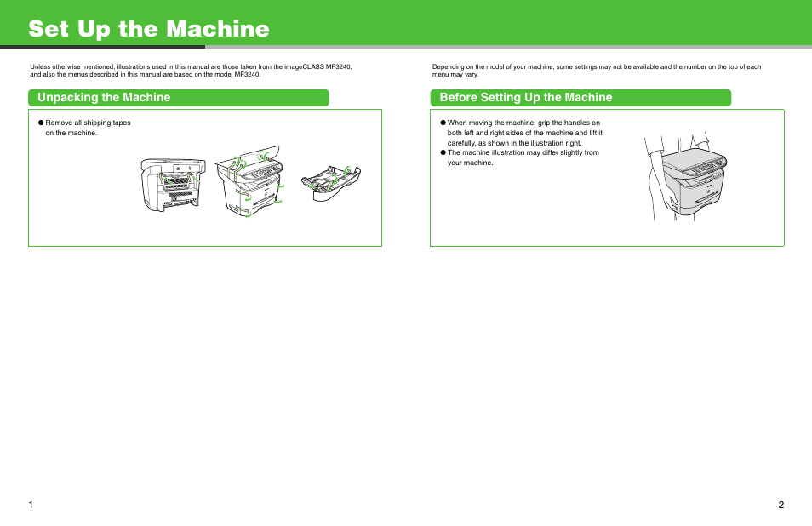Click the bullet before "When moving the machine"
Image resolution: width=812 pixels, height=526 pixels.
tap(443, 123)
